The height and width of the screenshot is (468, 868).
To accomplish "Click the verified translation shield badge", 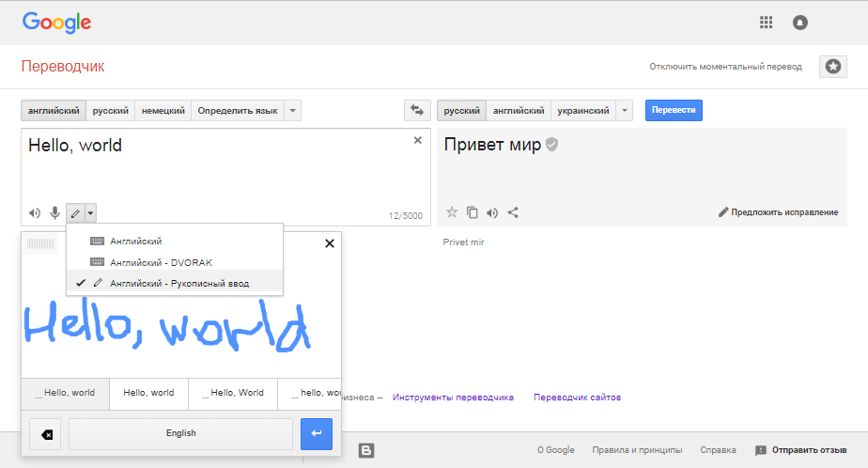I will tap(552, 145).
